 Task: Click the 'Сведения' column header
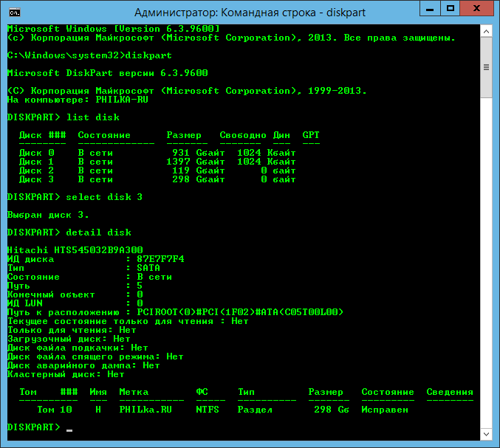(450, 392)
